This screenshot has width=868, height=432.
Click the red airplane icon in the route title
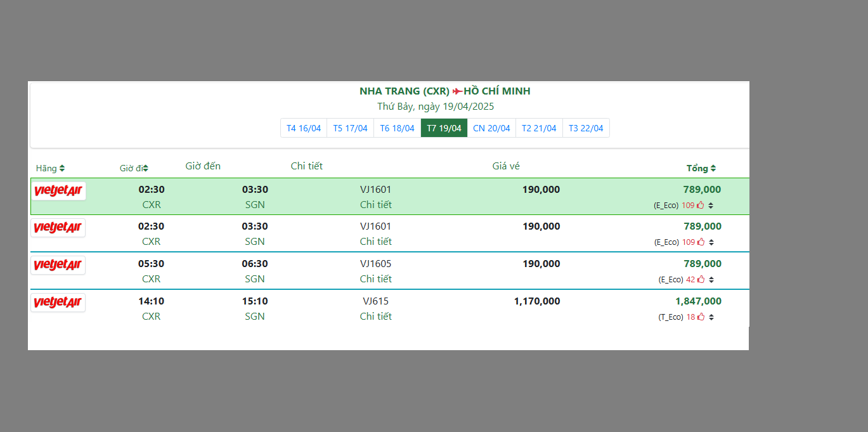tap(457, 91)
